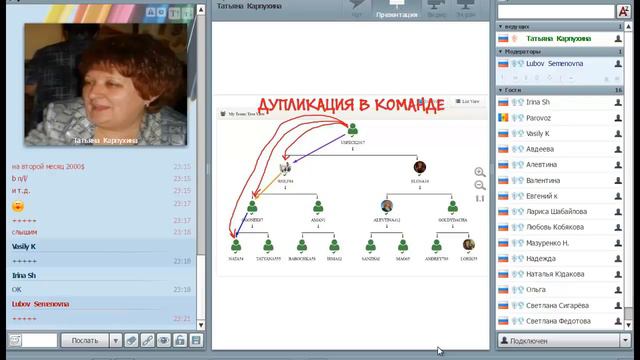Screen dimensions: 640x360
Task: Open the emoticon picker beside the chat input
Action: [15, 340]
